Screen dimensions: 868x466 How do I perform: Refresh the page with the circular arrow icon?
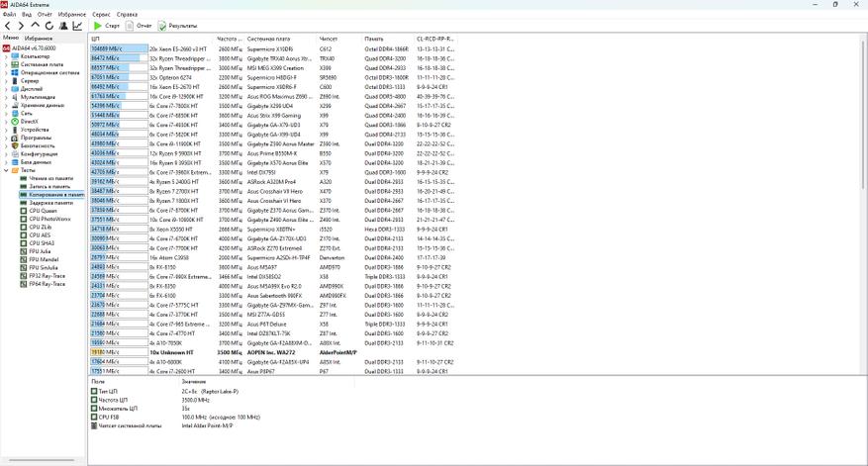49,26
